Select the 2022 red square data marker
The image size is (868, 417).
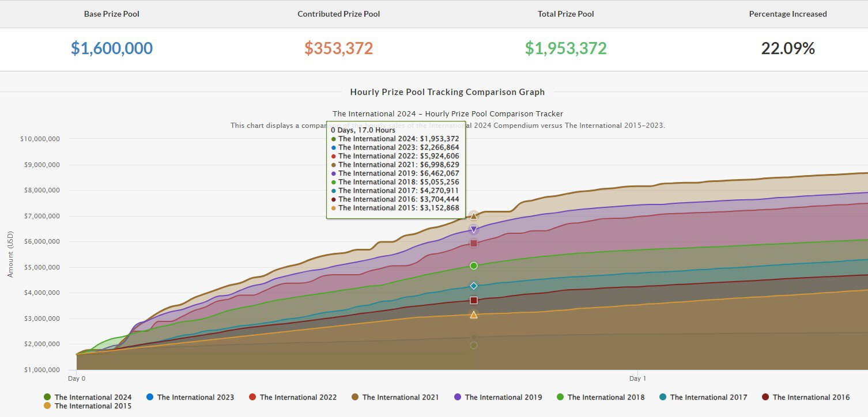[x=474, y=243]
